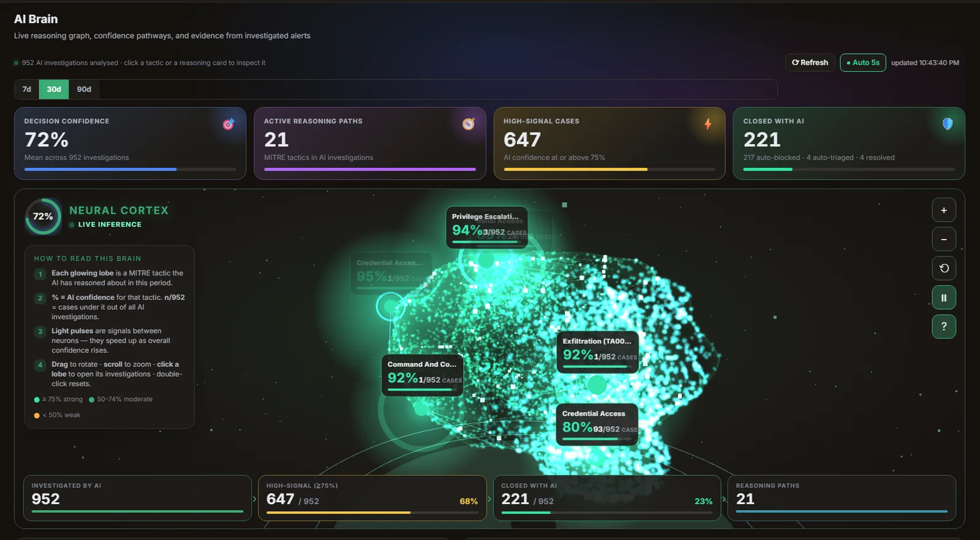Click the High-Signal (≥75%) 647 tile
The width and height of the screenshot is (980, 540).
[x=372, y=498]
